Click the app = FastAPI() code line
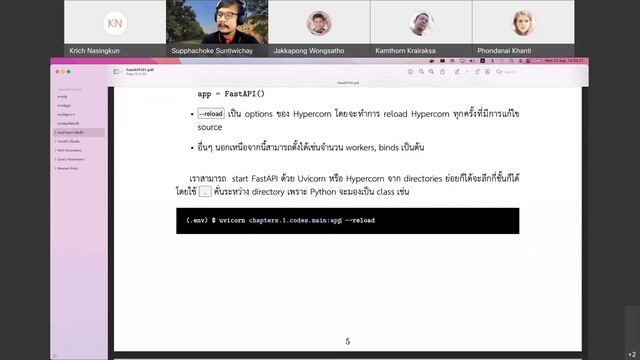640x360 pixels. click(x=231, y=94)
